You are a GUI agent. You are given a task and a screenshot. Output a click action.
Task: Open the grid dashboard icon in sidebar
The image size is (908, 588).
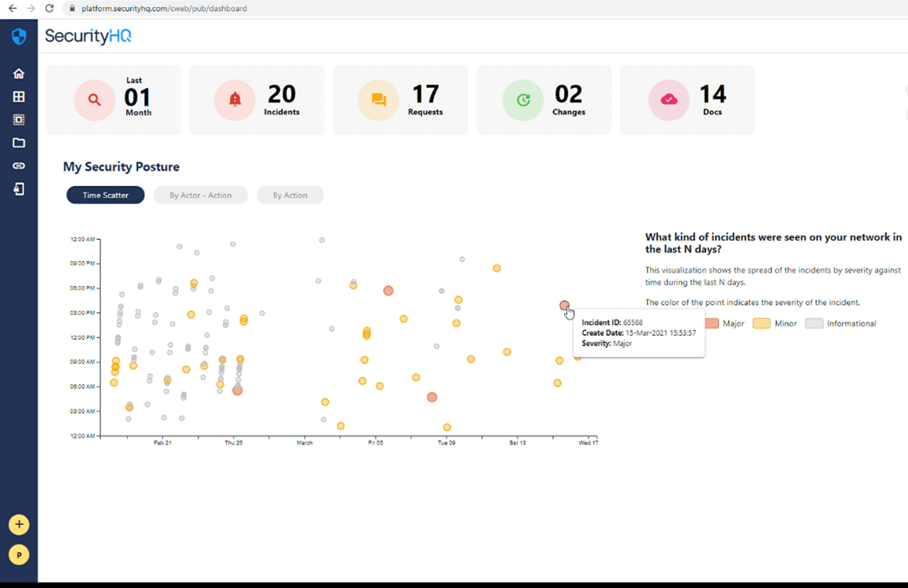pos(19,97)
